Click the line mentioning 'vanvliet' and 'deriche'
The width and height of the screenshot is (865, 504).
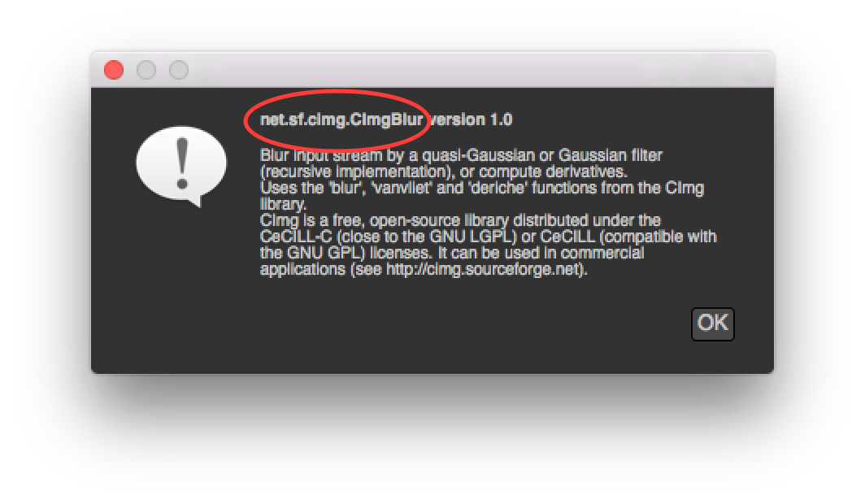(x=481, y=188)
